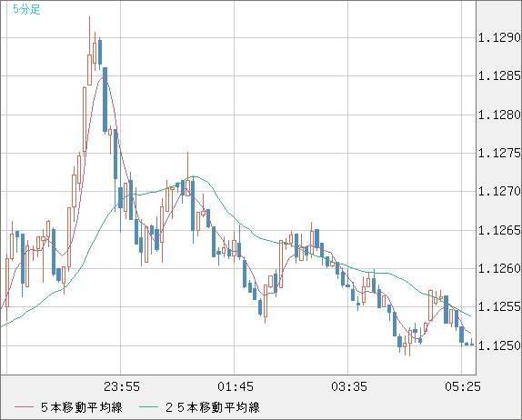
Task: Click the 1.1270 price axis label
Action: (x=499, y=191)
